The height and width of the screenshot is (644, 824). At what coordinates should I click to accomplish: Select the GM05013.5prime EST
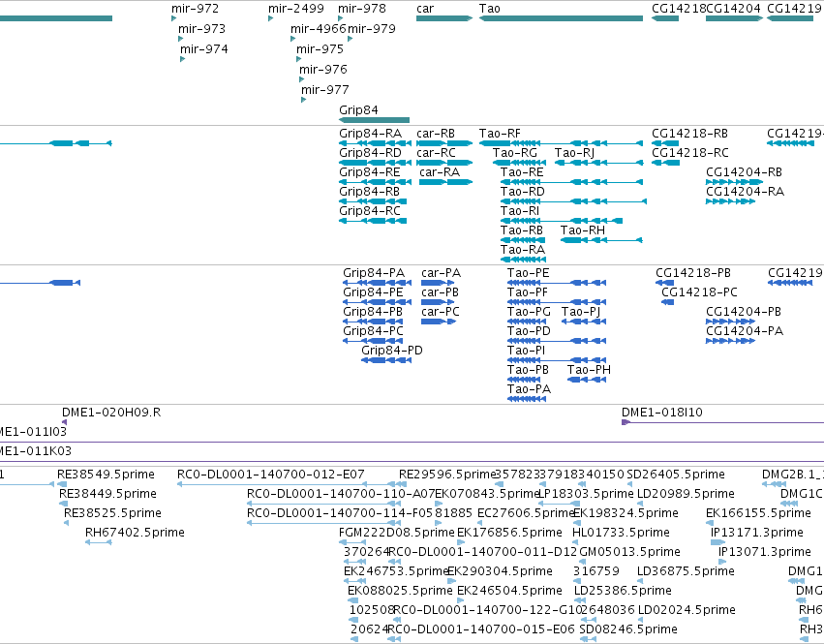(x=582, y=562)
